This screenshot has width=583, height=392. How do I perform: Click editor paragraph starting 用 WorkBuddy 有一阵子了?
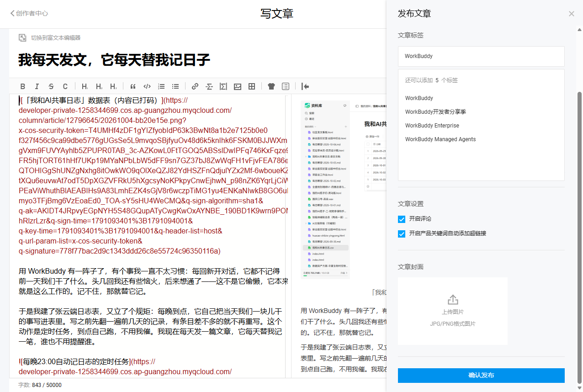(153, 281)
